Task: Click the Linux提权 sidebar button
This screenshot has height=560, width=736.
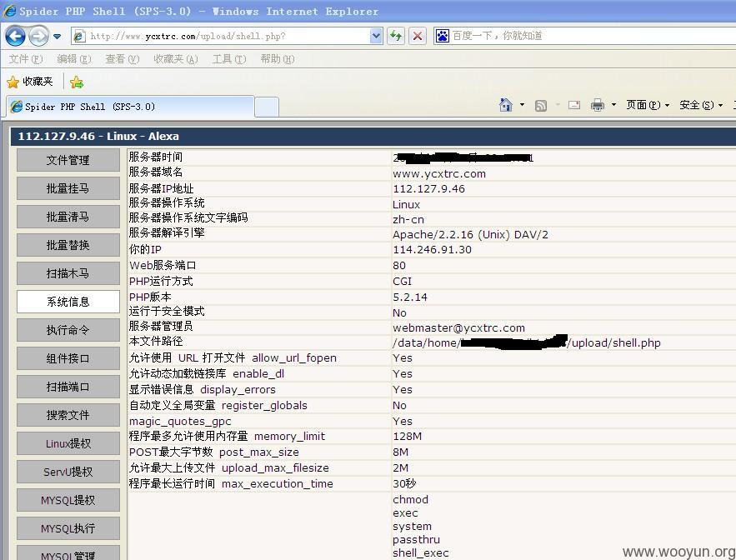Action: coord(68,443)
